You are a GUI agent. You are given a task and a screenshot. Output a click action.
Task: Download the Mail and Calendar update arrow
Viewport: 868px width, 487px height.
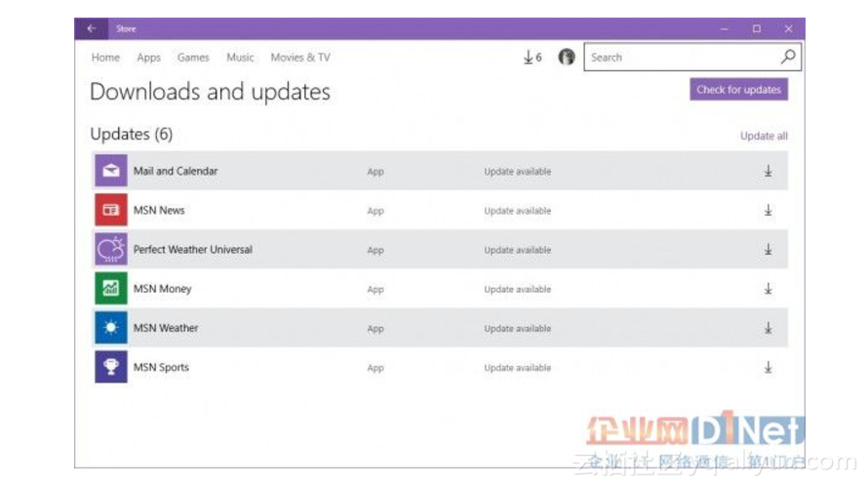(769, 171)
